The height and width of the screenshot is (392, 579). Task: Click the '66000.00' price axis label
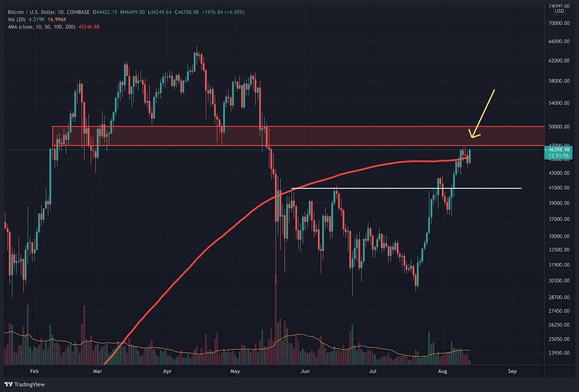coord(559,42)
